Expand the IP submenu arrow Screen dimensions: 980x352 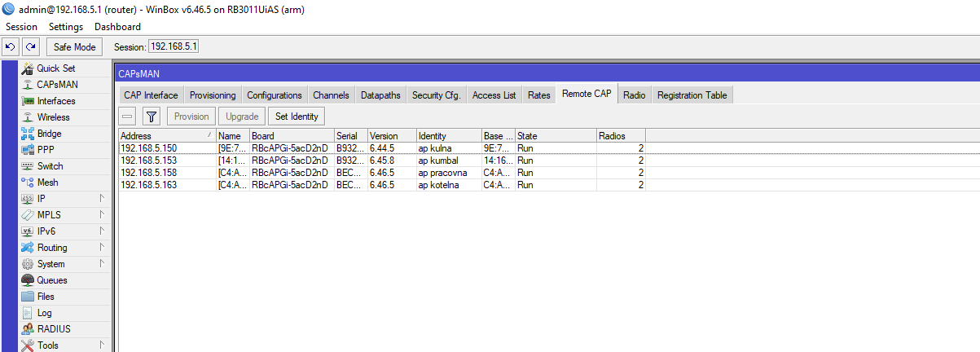[103, 199]
